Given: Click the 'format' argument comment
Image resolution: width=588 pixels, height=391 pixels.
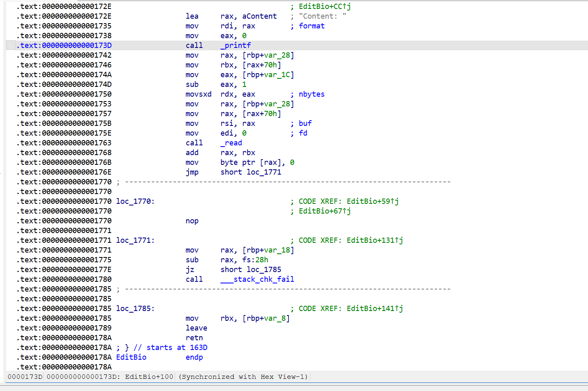Looking at the screenshot, I should pos(312,26).
